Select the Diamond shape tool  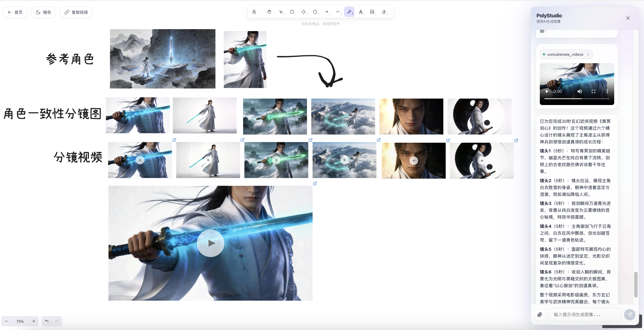[304, 12]
